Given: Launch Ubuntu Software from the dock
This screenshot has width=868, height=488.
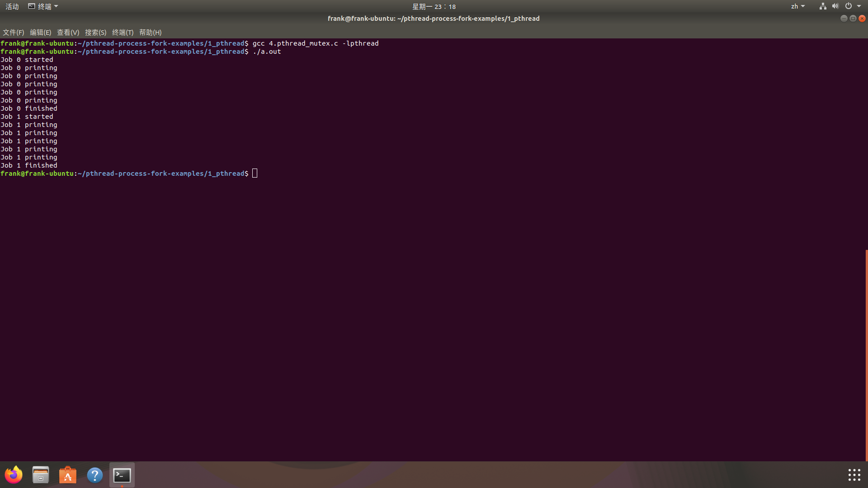Looking at the screenshot, I should pos(68,475).
